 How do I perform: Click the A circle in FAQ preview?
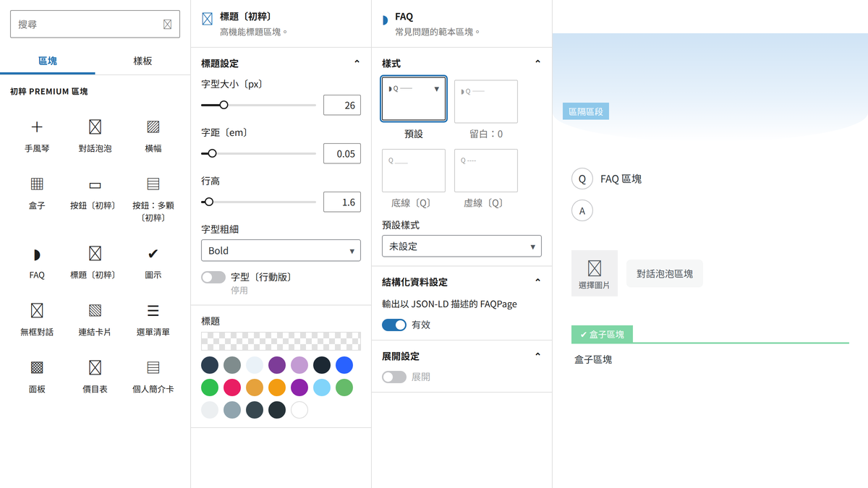point(582,210)
